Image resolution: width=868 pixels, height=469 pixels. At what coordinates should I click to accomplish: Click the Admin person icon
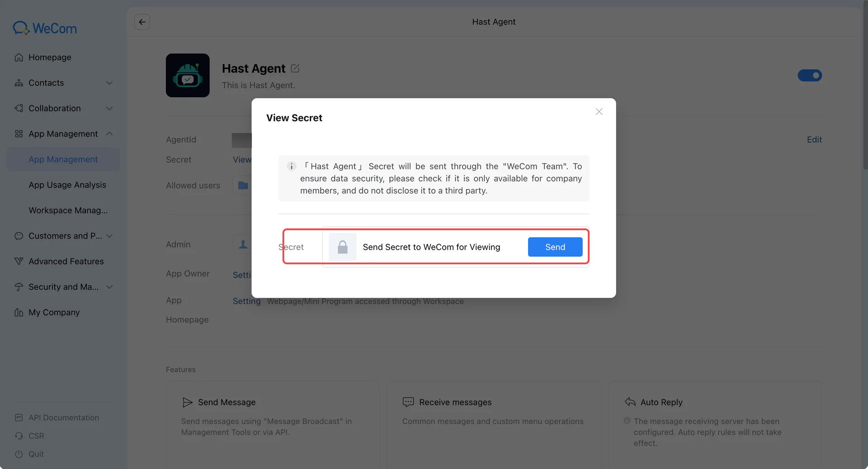[243, 244]
